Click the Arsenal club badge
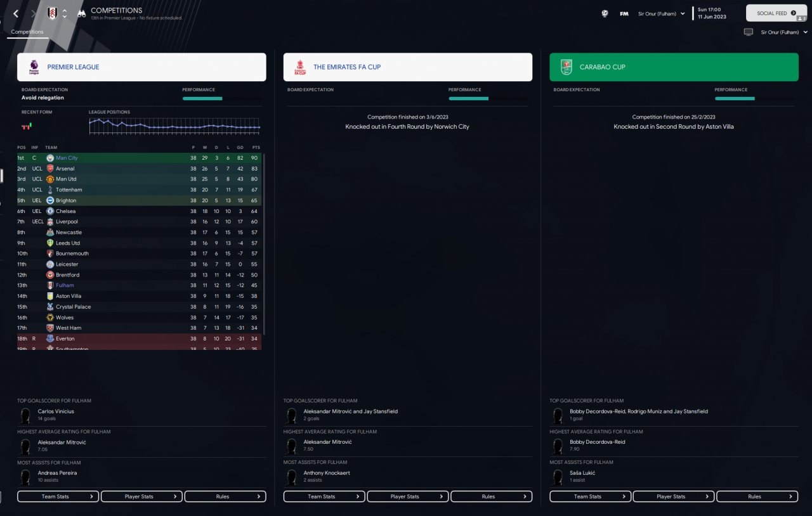The height and width of the screenshot is (516, 812). [x=50, y=169]
